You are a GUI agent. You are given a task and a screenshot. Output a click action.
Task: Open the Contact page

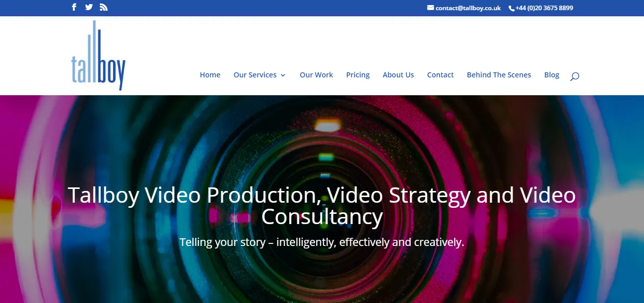440,75
